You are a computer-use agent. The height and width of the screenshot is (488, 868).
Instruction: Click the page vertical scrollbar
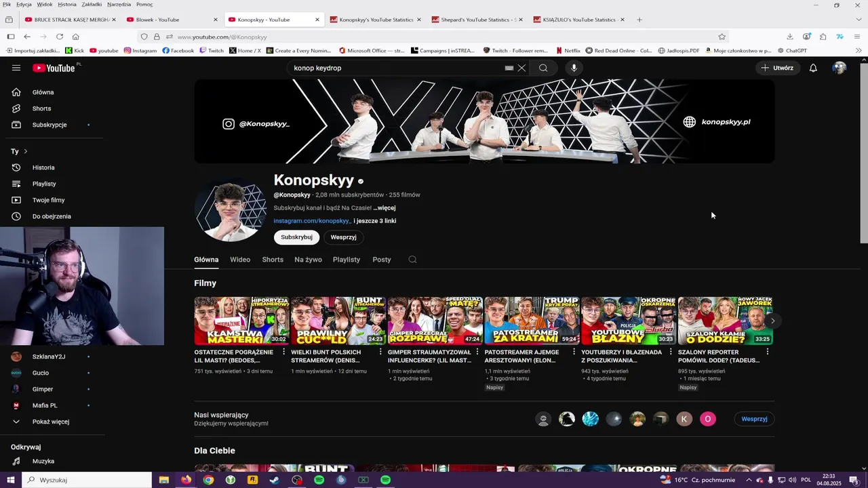click(x=863, y=152)
